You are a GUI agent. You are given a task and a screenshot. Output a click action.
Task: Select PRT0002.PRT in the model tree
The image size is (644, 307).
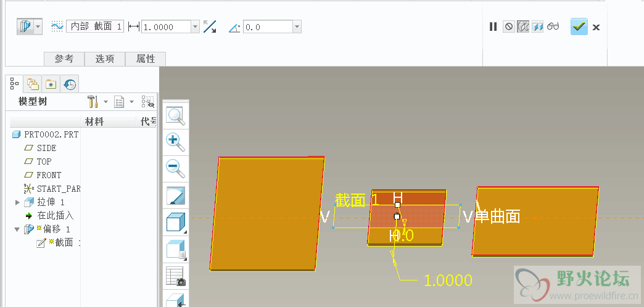point(51,134)
